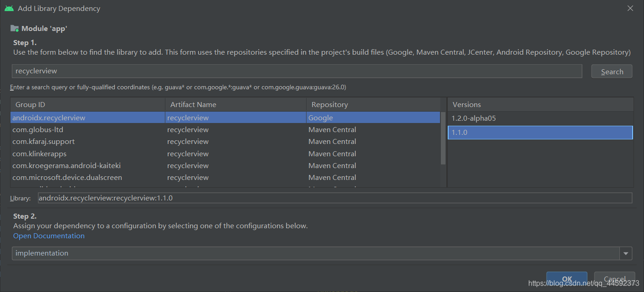Choose version 1.1.0
The height and width of the screenshot is (292, 644).
coord(541,133)
